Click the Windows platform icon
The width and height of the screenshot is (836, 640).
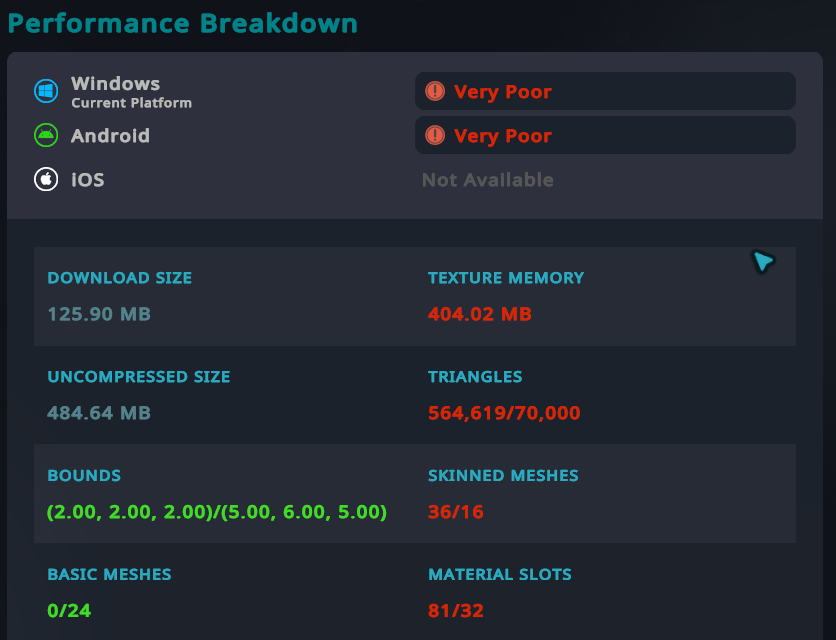tap(46, 91)
